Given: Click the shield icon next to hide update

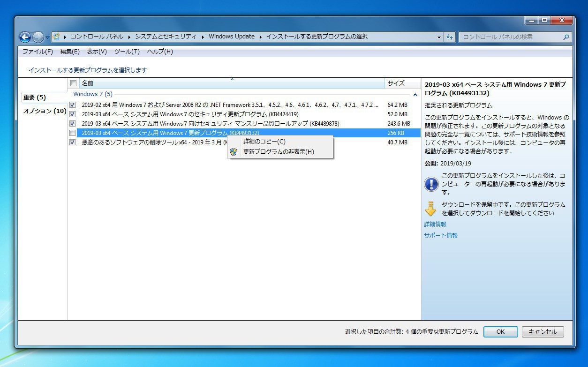Looking at the screenshot, I should tap(234, 151).
